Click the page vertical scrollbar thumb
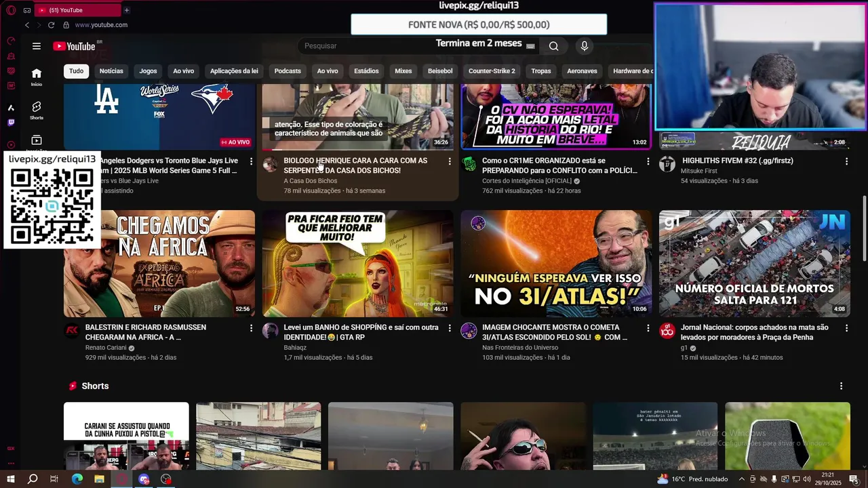The width and height of the screenshot is (868, 488). (863, 228)
